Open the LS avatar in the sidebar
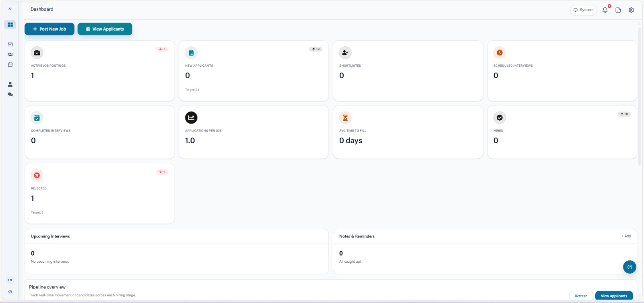This screenshot has height=303, width=644. (10, 280)
